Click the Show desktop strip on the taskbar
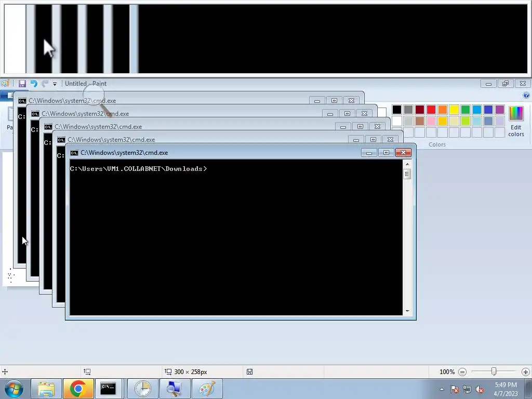 (x=528, y=389)
